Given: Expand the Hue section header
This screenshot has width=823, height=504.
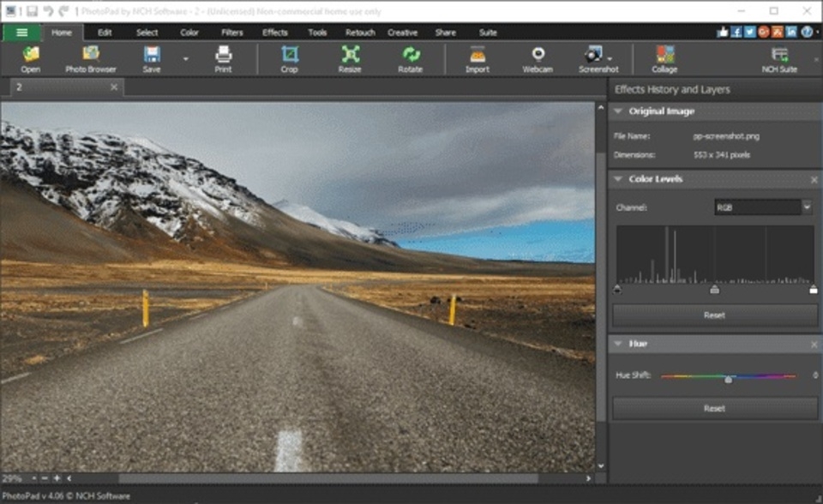Looking at the screenshot, I should tap(619, 344).
